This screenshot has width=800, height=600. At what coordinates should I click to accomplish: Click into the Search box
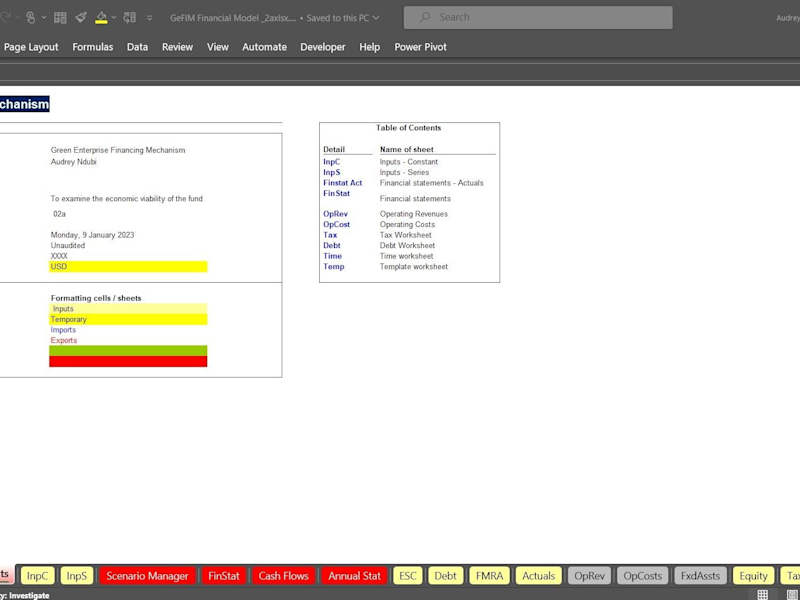click(x=538, y=17)
